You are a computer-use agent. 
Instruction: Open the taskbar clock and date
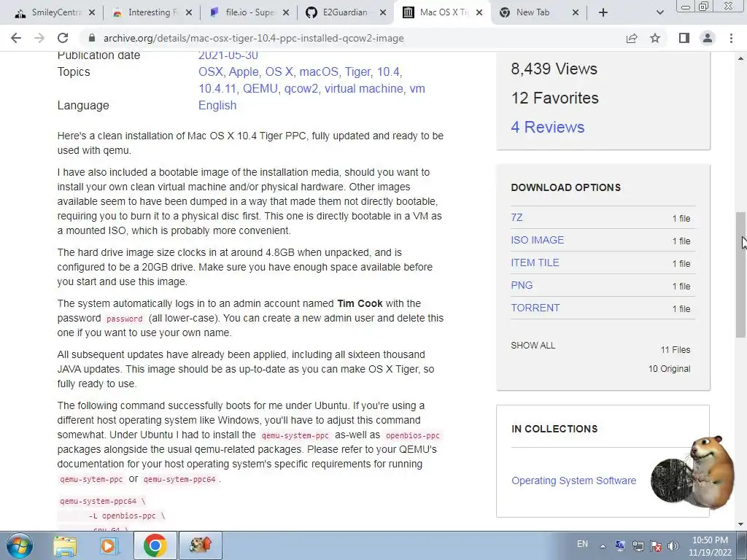point(710,546)
